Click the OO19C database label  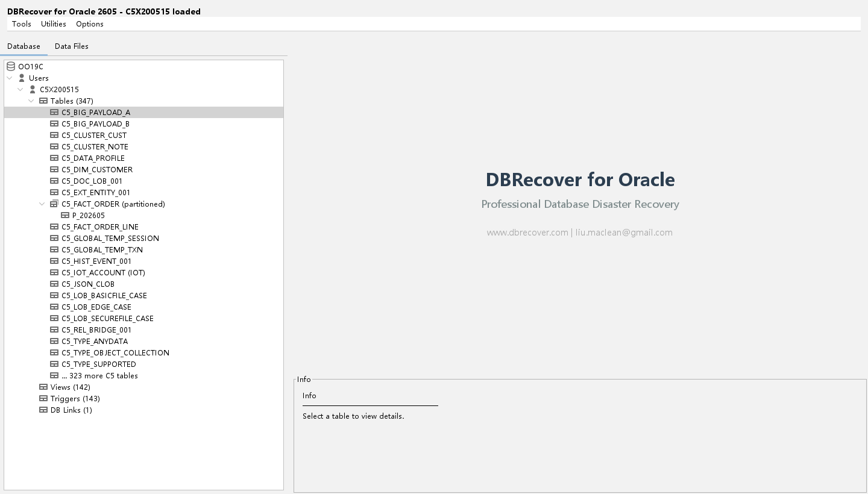(x=31, y=67)
